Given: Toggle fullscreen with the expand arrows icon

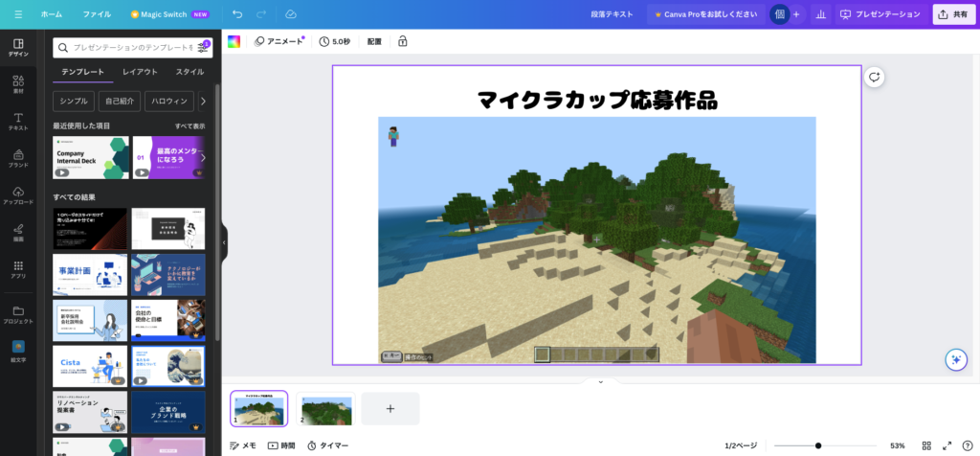Looking at the screenshot, I should pos(947,445).
